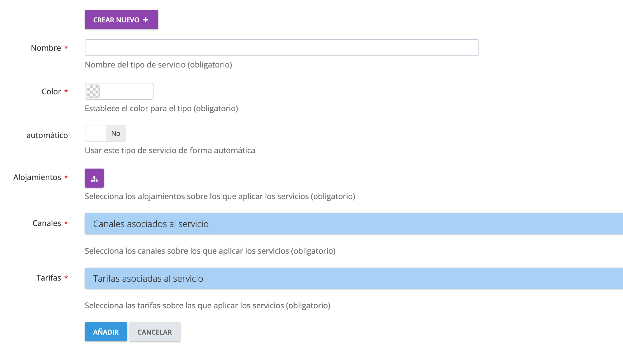Click the Tarifas field label
This screenshot has height=364, width=623.
pyautogui.click(x=49, y=278)
